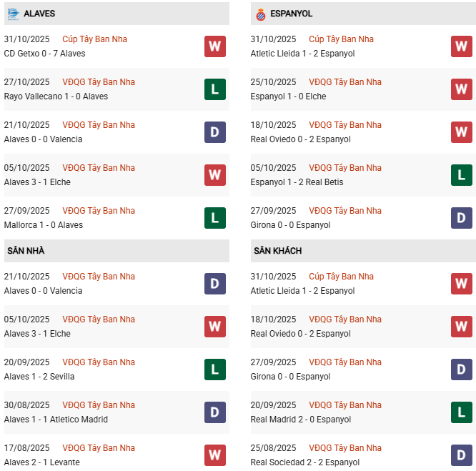Screen dimensions: 476x471
Task: Click the W badge for Alaves 2-1 Levante
Action: tap(214, 455)
